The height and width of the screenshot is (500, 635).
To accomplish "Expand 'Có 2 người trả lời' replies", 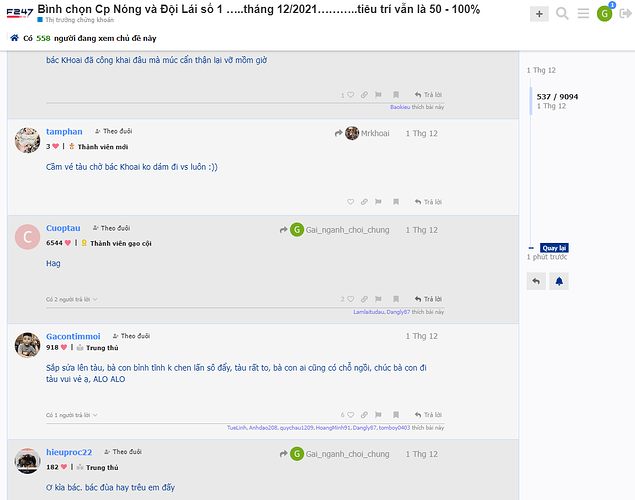I will tap(72, 299).
